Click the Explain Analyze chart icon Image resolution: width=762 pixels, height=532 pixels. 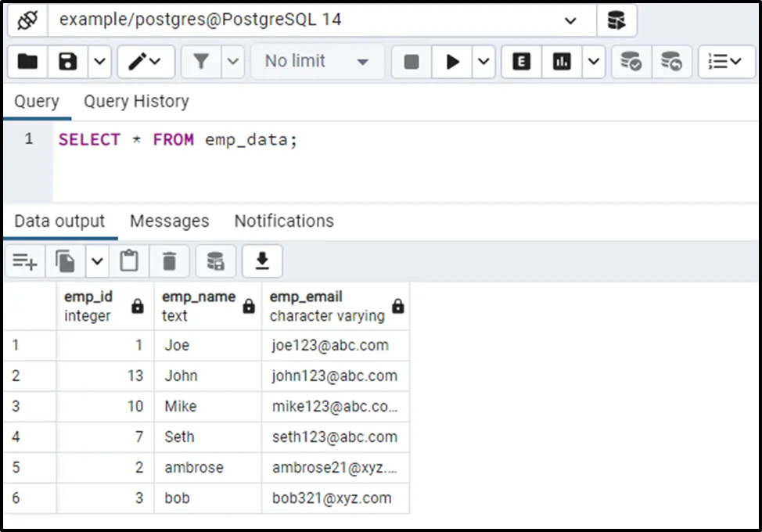(x=562, y=62)
